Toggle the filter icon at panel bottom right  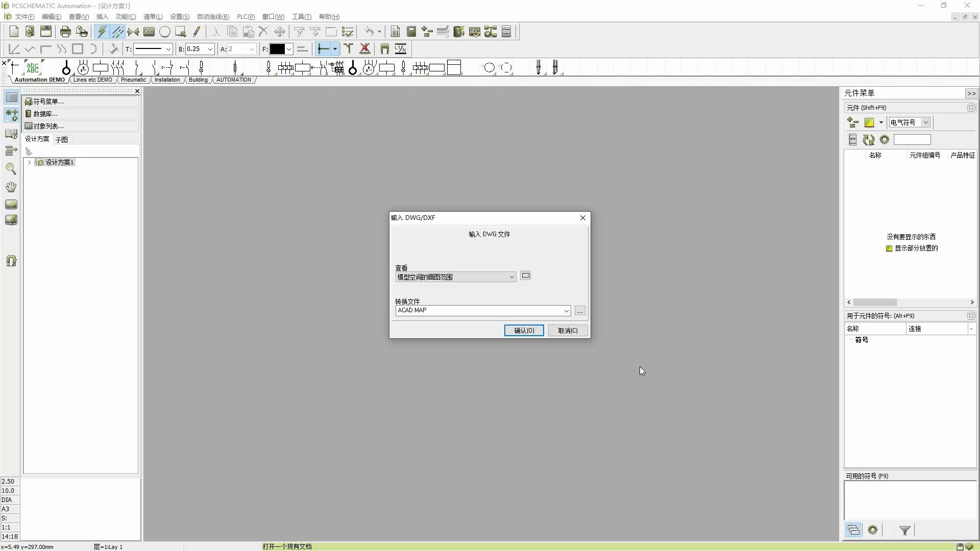point(904,530)
